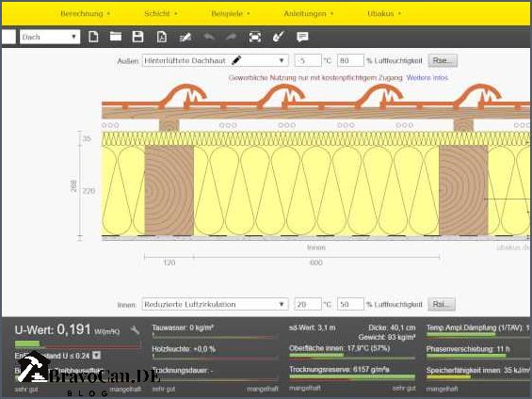
Task: Edit the Hinterlüftete Dachhaut entry with pencil
Action: [236, 60]
